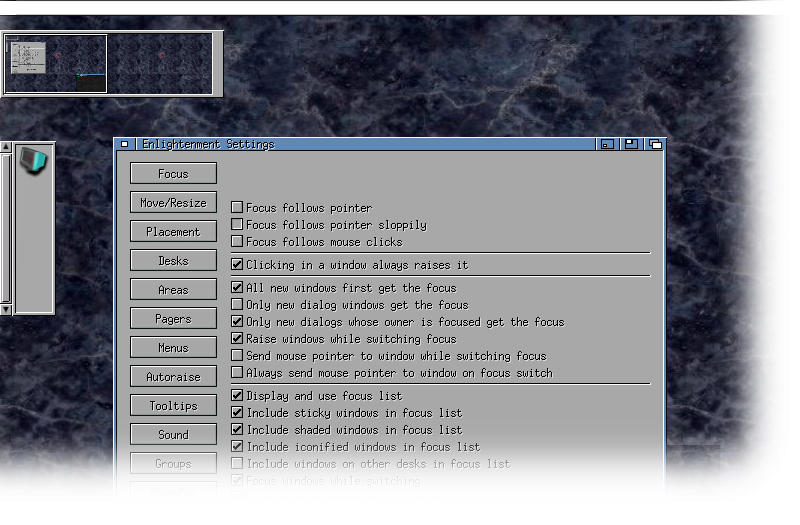Viewport: 800px width, 525px height.
Task: Click the iconify button in Settings titlebar
Action: point(607,144)
